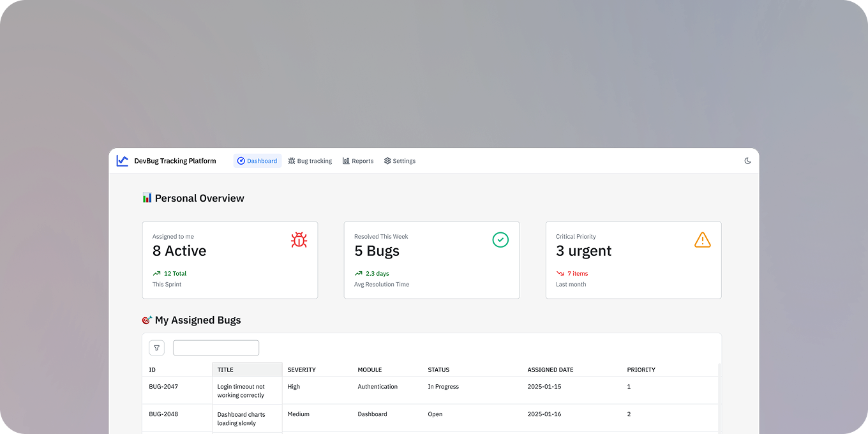The height and width of the screenshot is (434, 868).
Task: Open the Reports tab
Action: click(358, 161)
